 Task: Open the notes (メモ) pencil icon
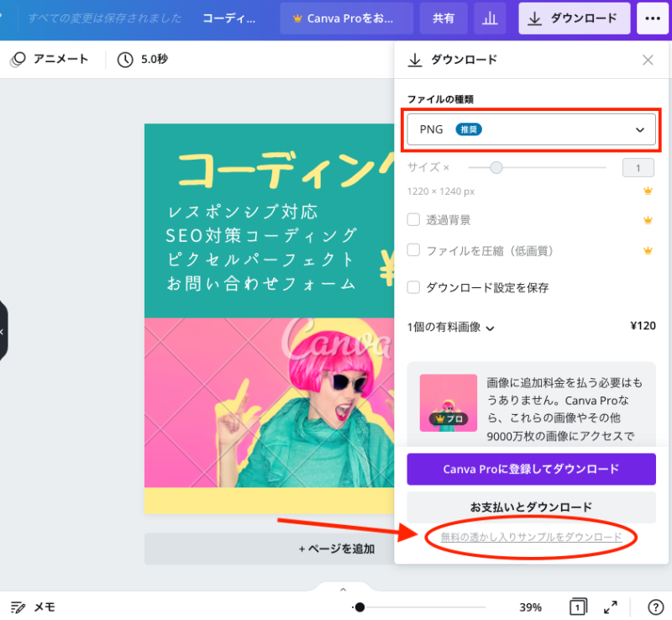click(18, 607)
